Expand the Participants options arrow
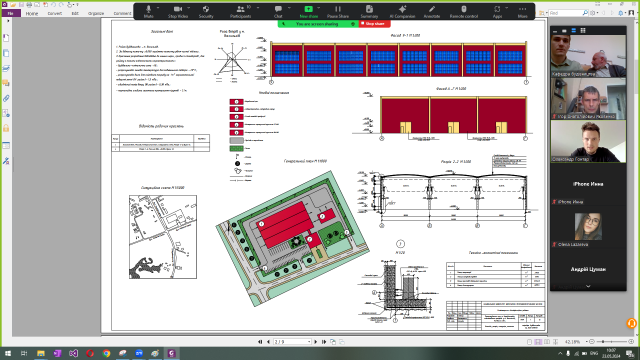The width and height of the screenshot is (640, 360). click(x=258, y=8)
